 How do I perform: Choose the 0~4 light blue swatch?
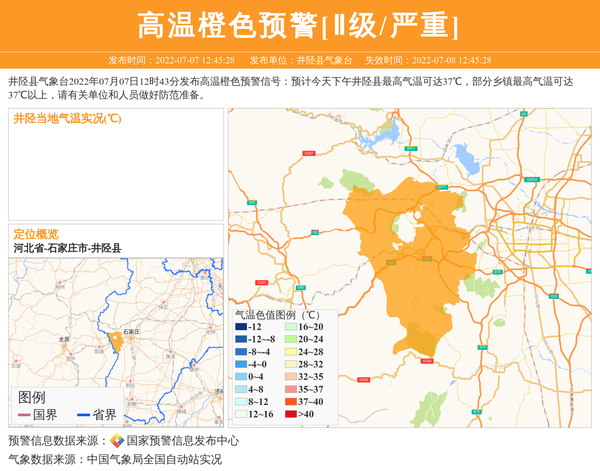pos(241,377)
